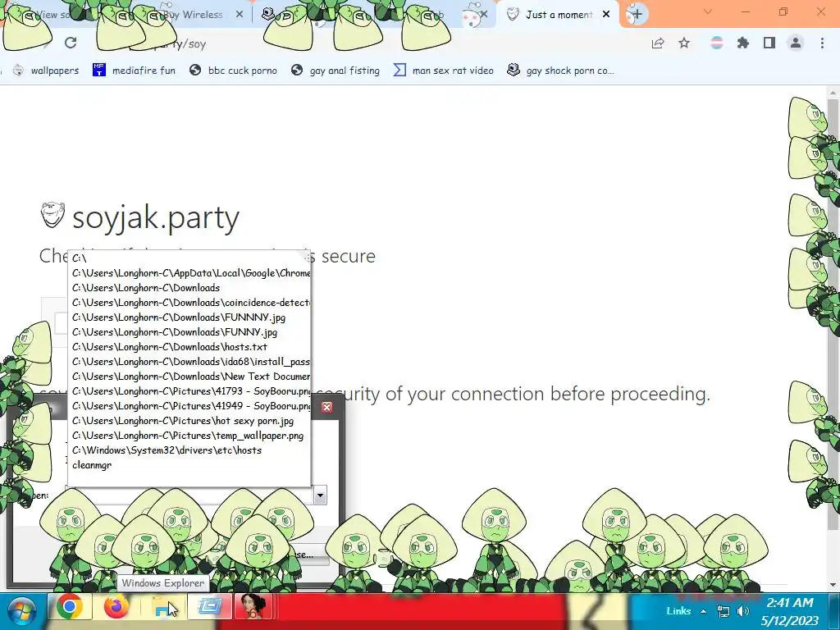840x630 pixels.
Task: Open Chrome from the taskbar
Action: pyautogui.click(x=69, y=608)
